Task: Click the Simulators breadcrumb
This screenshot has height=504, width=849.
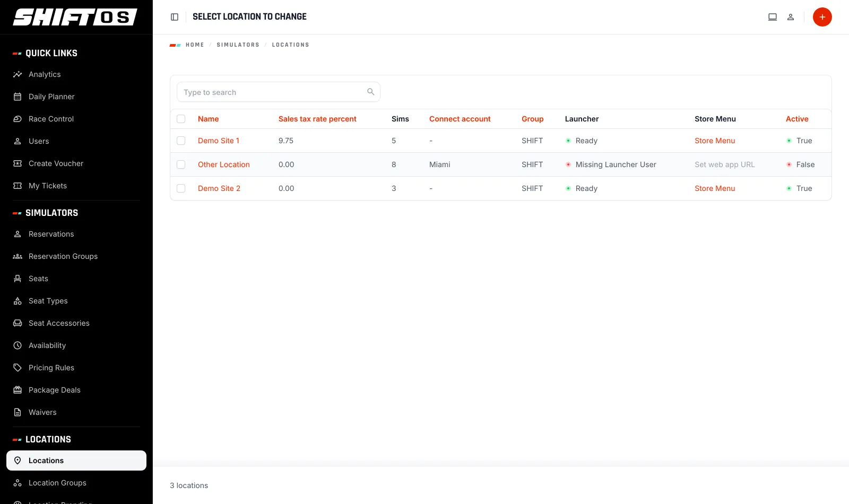Action: point(238,45)
